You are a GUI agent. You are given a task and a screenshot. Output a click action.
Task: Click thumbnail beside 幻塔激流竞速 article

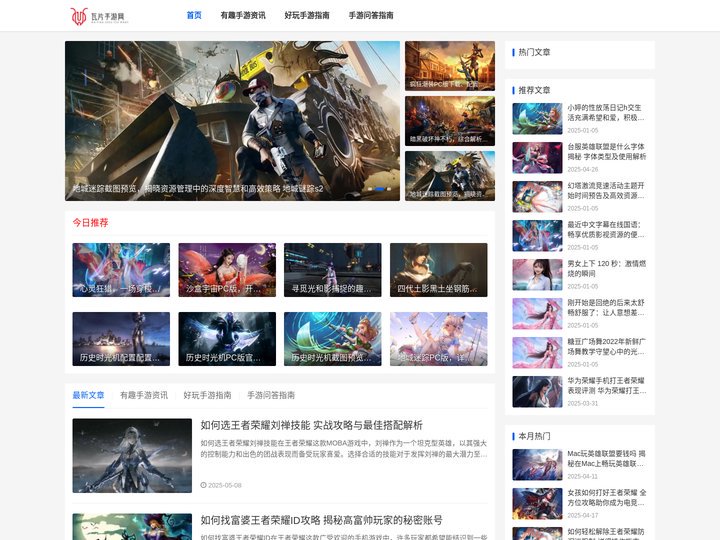coord(537,197)
